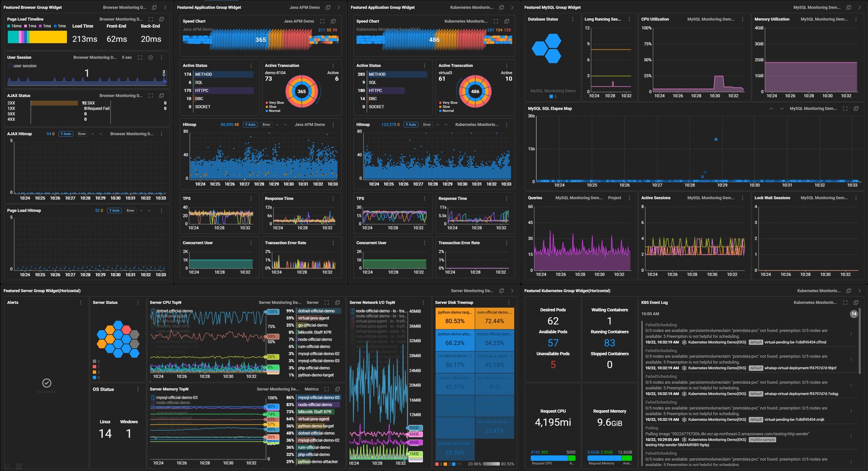This screenshot has height=471, width=868.
Task: Click up chevron on MySQL SQL Elapse Map
Action: click(x=771, y=109)
